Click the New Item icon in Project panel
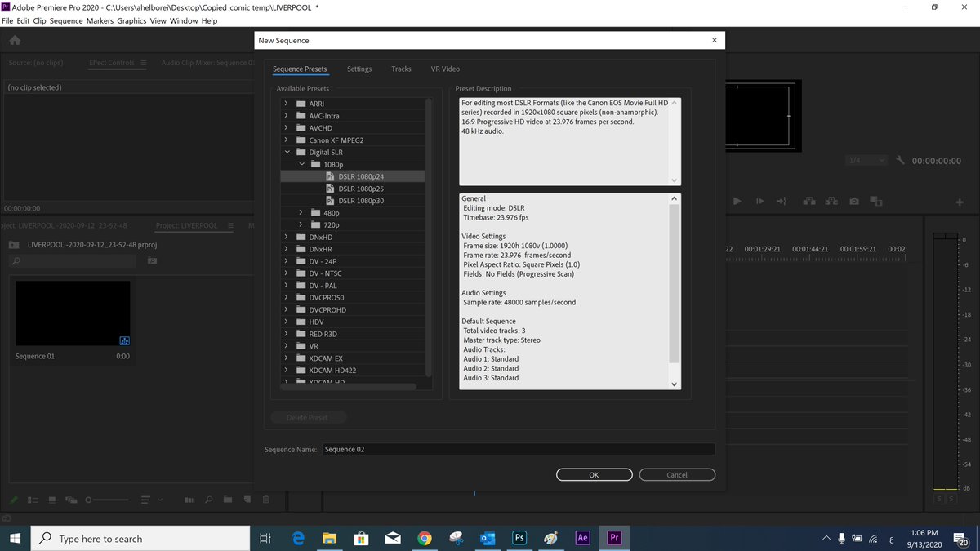This screenshot has height=551, width=980. point(247,500)
